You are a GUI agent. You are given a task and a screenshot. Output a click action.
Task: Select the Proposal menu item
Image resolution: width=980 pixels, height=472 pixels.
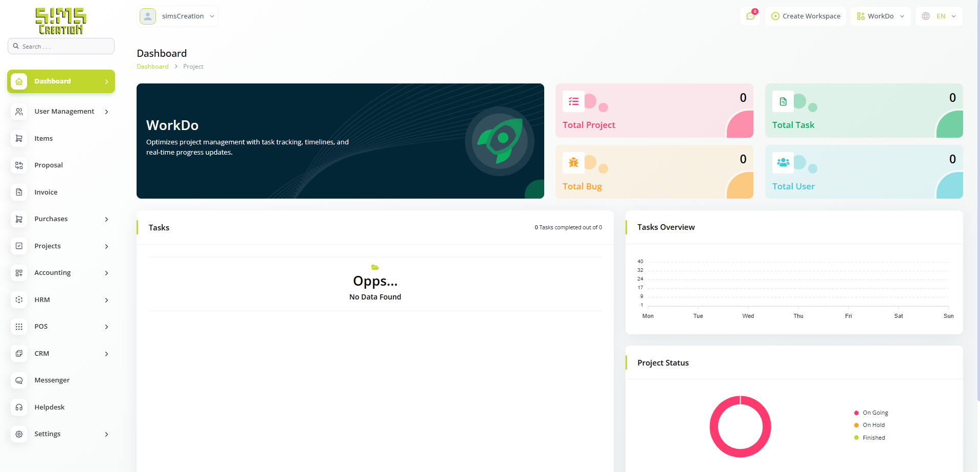point(49,165)
